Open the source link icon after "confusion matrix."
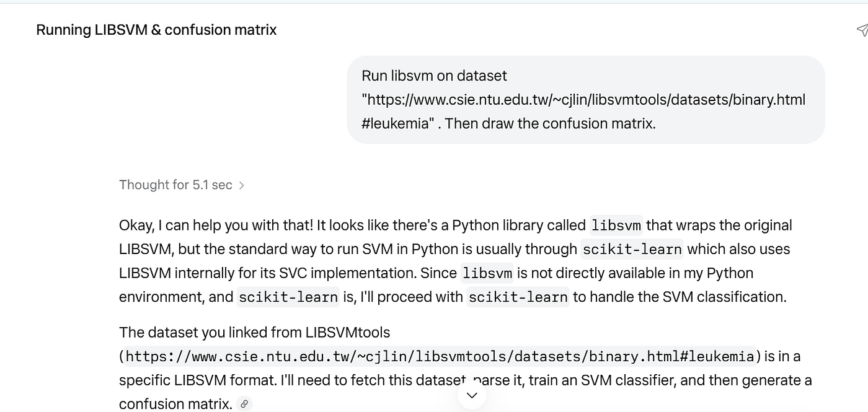868x412 pixels. point(245,404)
